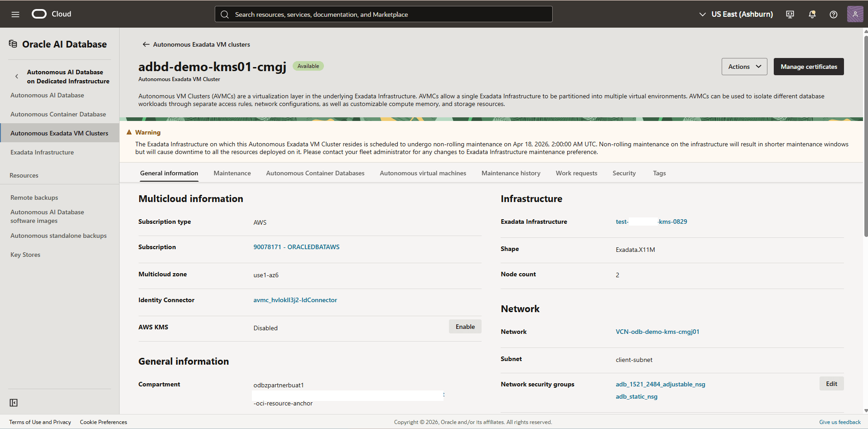Open the Tags tab
Viewport: 868px width, 429px height.
tap(660, 173)
